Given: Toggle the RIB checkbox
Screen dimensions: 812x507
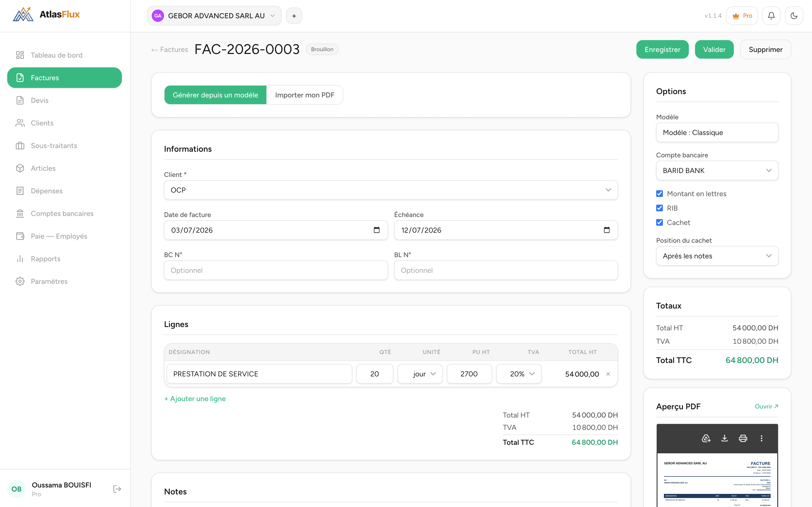Looking at the screenshot, I should coord(660,208).
